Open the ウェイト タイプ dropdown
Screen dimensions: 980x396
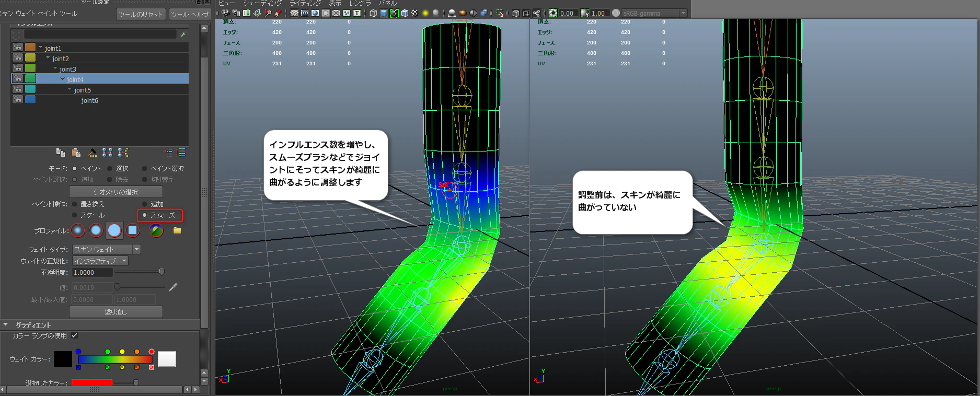coord(107,249)
